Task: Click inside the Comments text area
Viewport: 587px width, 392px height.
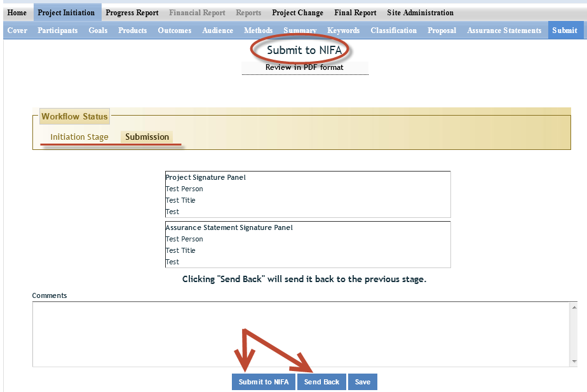Action: (301, 334)
